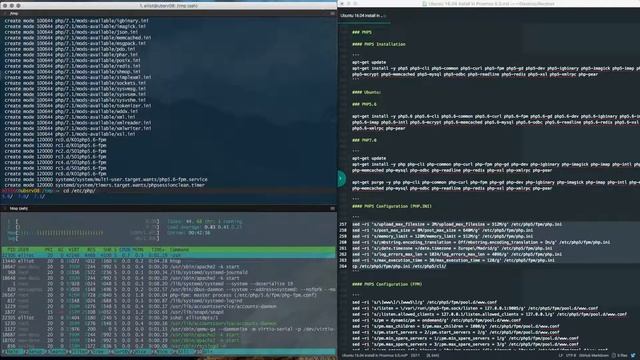The width and height of the screenshot is (640, 360).
Task: Click the '### PHP7.0' heading line
Action: [364, 140]
